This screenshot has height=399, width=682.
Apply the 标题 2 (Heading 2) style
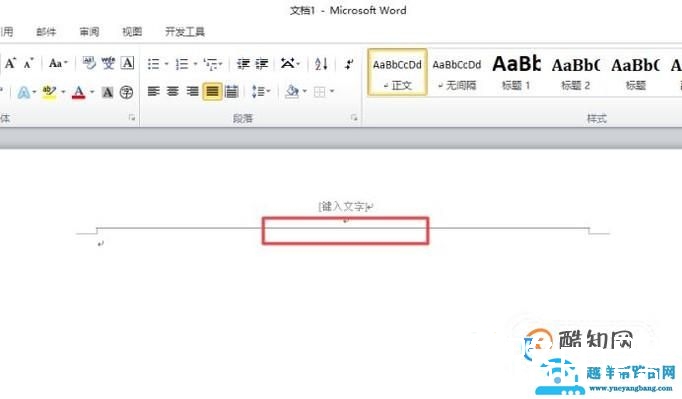tap(575, 72)
